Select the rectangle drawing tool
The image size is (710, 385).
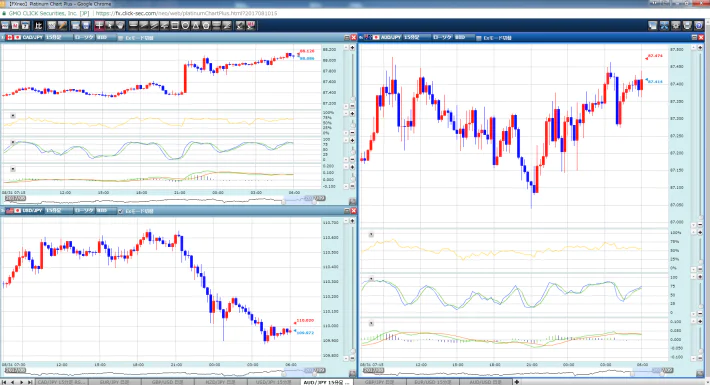pyautogui.click(x=175, y=25)
